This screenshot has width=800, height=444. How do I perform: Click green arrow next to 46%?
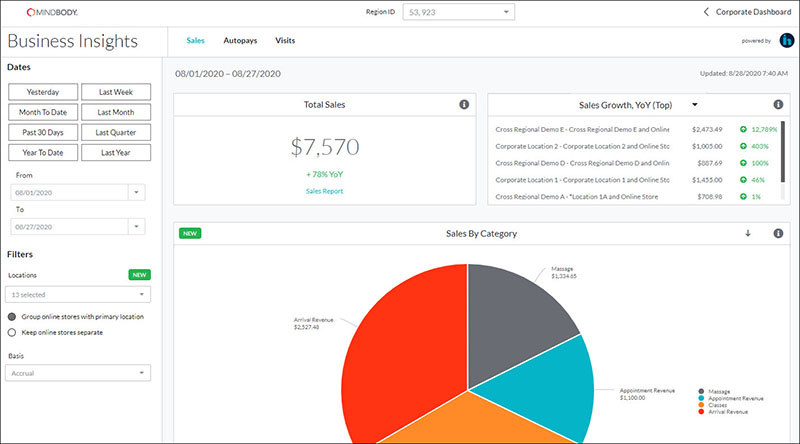coord(743,180)
